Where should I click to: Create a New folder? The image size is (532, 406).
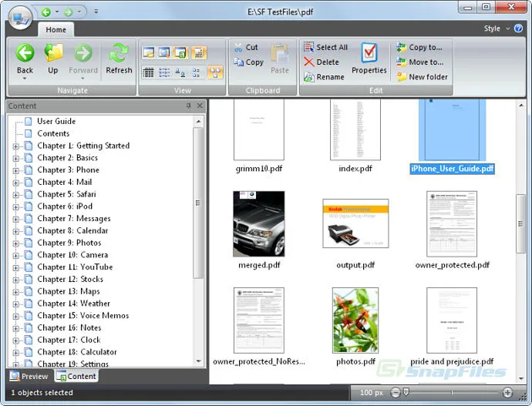pos(422,77)
